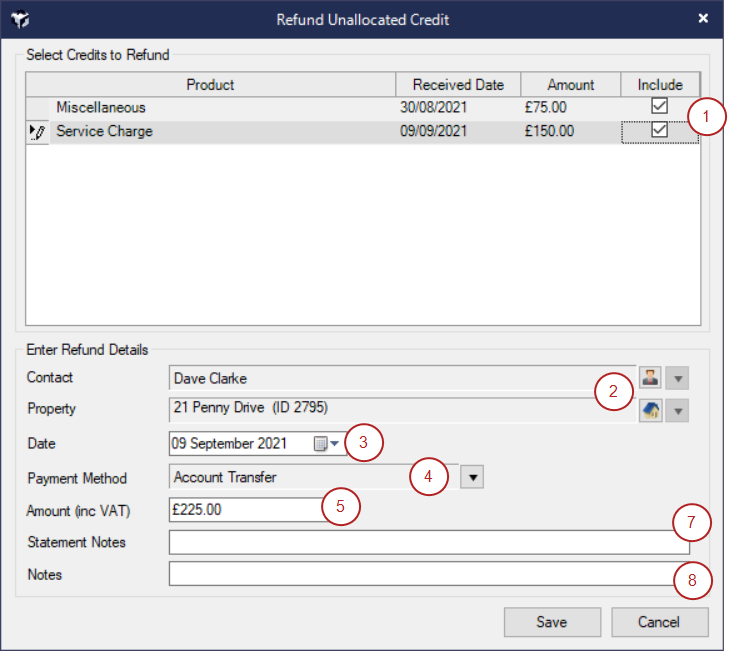
Task: Click the Save button
Action: (x=552, y=622)
